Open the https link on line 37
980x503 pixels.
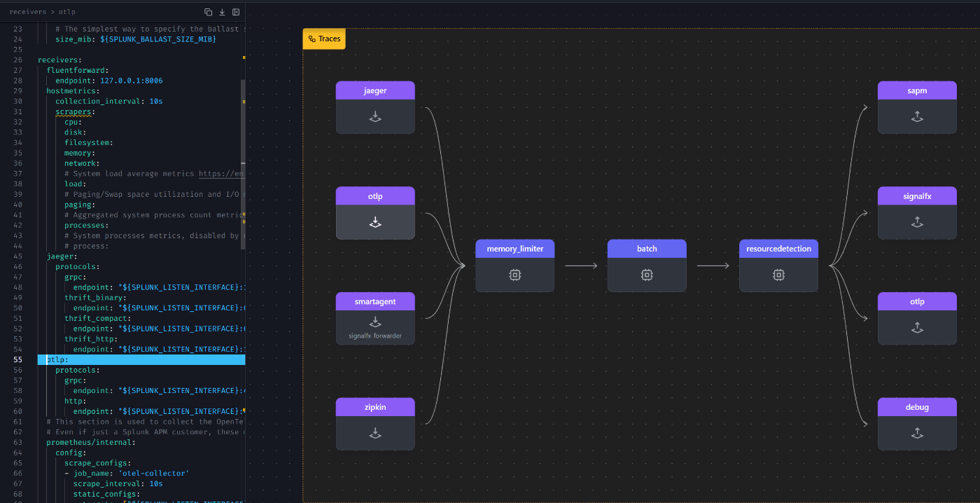(221, 174)
